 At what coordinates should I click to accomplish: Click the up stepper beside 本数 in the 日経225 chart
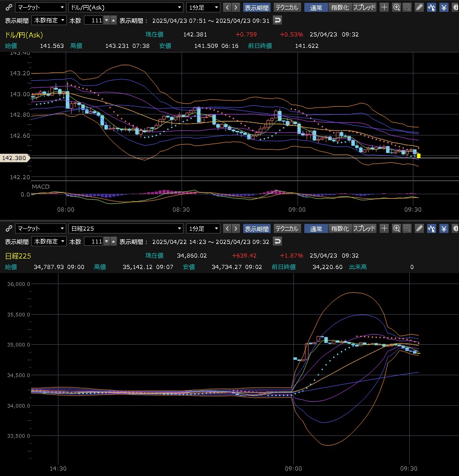(113, 241)
